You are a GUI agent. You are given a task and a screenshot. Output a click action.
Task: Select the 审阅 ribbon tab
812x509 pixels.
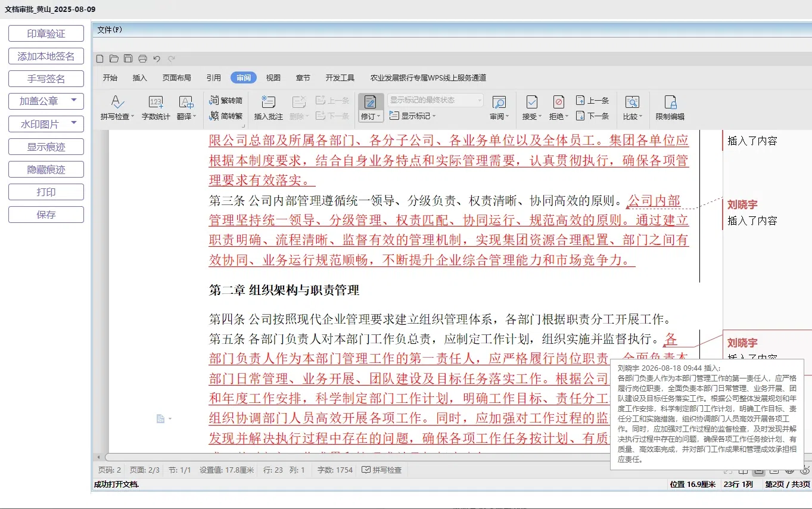click(x=244, y=77)
